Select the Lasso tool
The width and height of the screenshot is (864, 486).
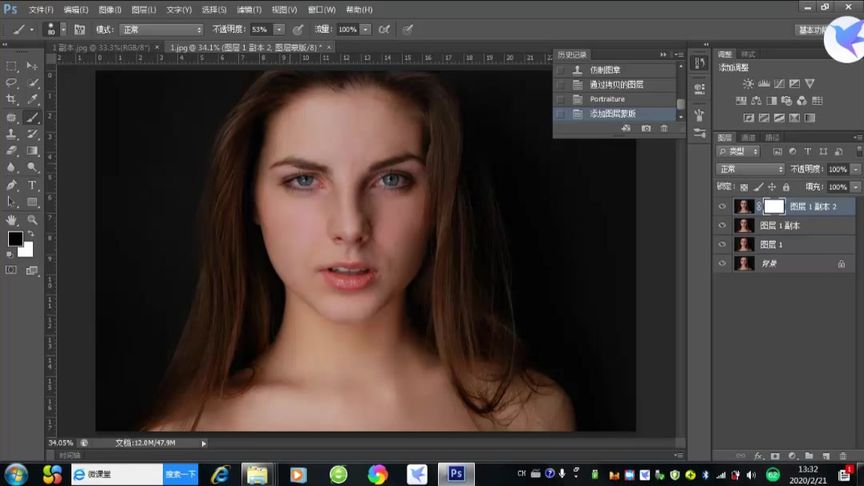click(x=12, y=83)
